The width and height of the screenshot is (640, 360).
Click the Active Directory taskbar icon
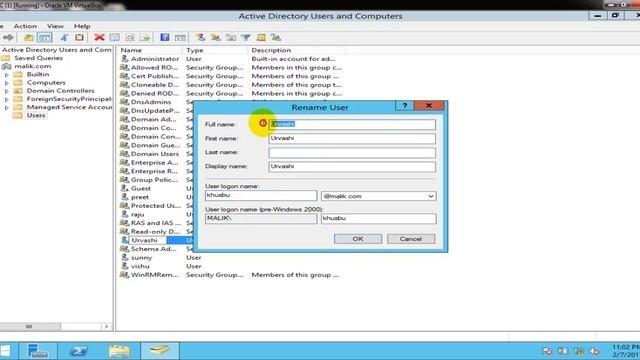(x=160, y=351)
